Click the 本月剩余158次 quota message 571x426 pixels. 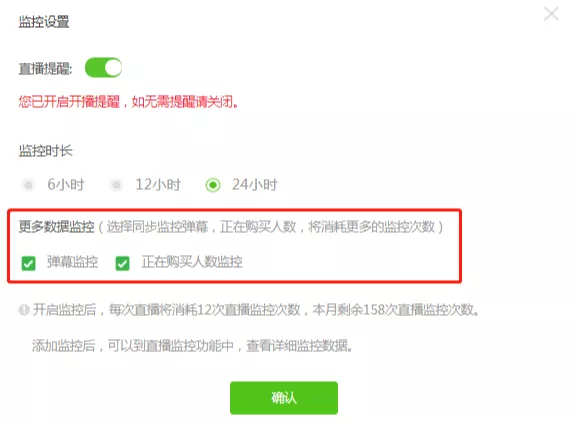pyautogui.click(x=396, y=310)
